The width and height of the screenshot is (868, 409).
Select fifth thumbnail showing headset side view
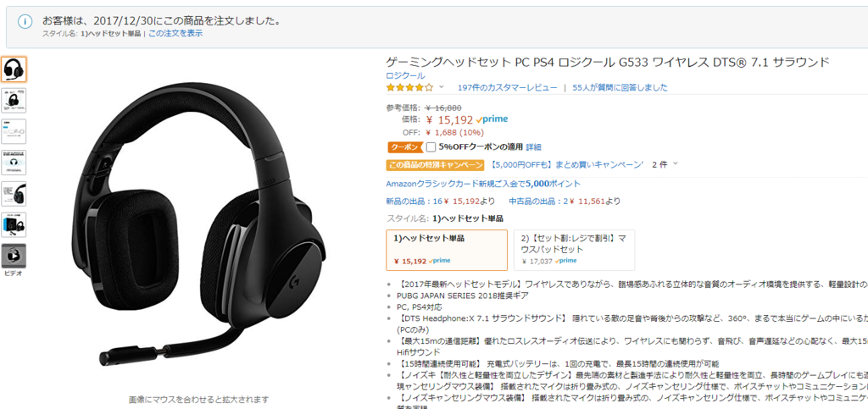[14, 193]
